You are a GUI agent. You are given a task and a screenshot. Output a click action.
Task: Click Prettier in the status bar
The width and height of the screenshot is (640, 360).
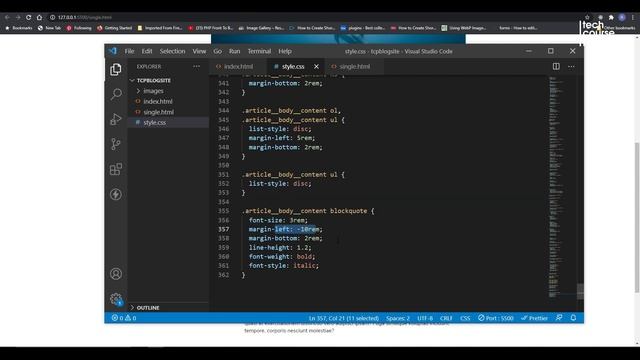pos(534,318)
